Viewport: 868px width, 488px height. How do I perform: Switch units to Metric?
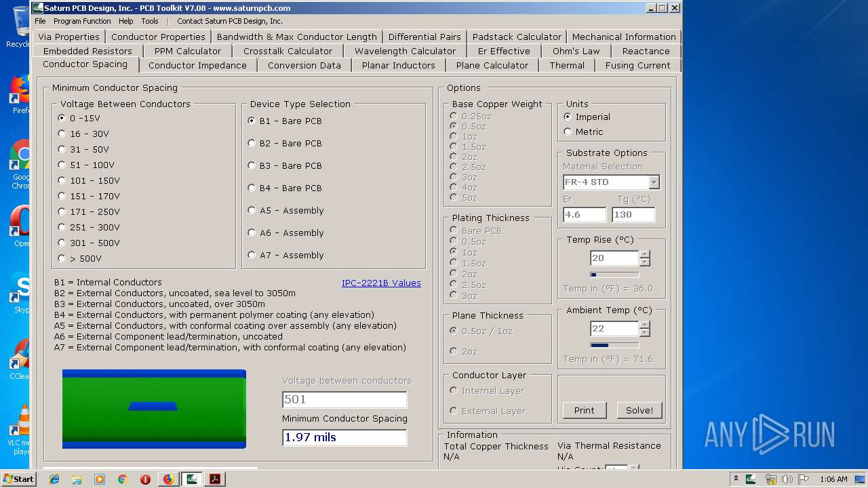coord(583,132)
